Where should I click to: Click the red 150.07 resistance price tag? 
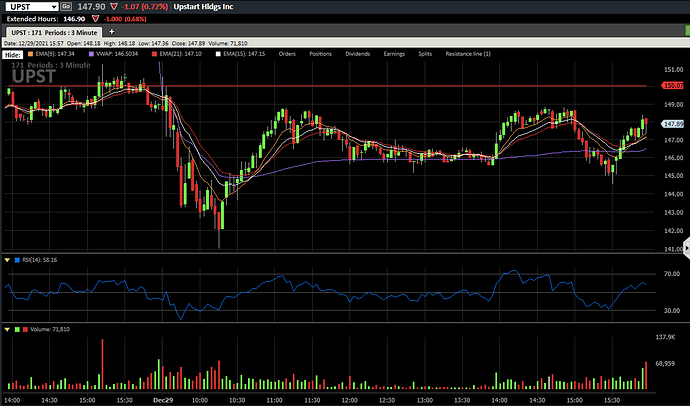click(673, 86)
